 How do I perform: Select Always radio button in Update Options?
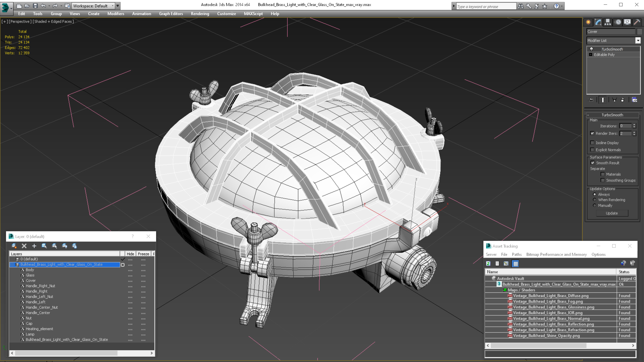tap(594, 194)
